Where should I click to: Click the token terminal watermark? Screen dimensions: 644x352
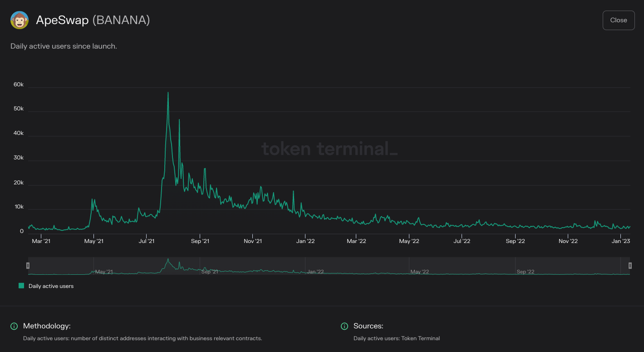(330, 149)
